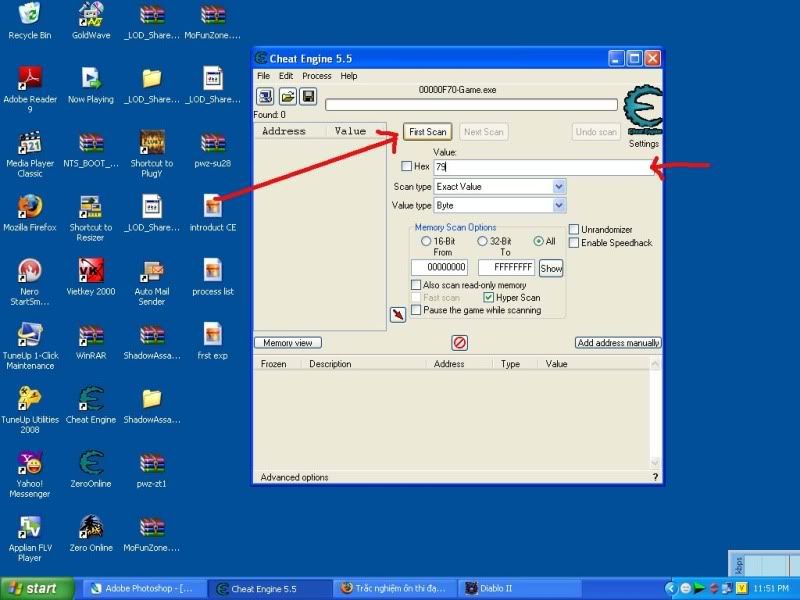Check Enable Speedhack

coord(574,243)
